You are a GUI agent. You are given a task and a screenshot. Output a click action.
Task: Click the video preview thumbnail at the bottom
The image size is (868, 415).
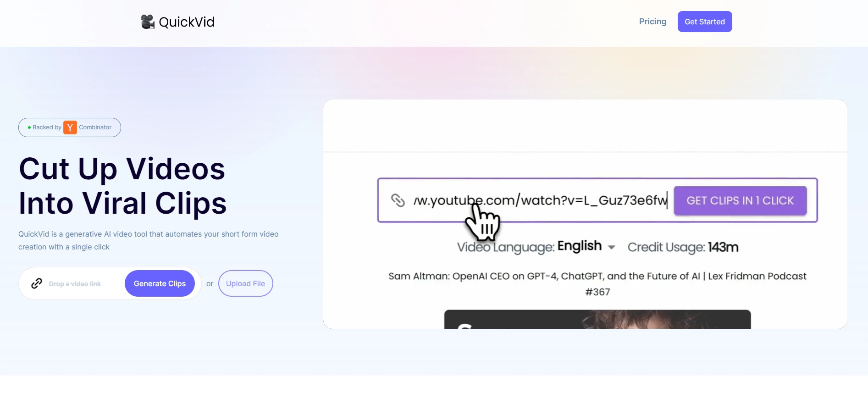coord(597,319)
